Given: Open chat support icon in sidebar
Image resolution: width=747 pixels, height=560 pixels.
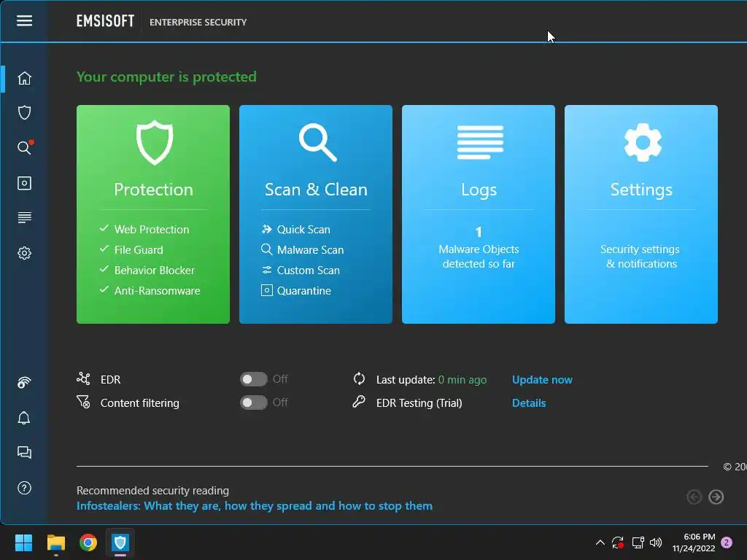Looking at the screenshot, I should (x=24, y=452).
